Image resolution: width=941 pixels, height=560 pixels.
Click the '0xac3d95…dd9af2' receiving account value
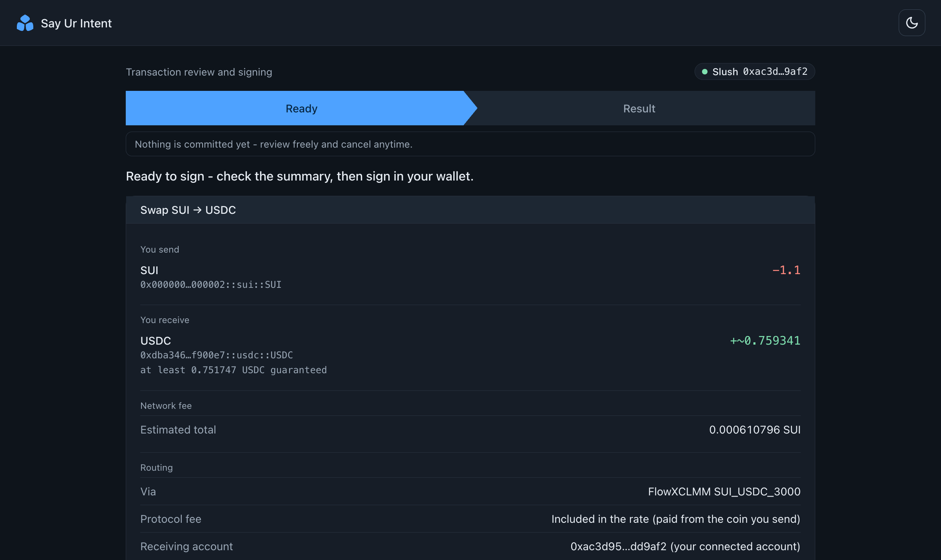click(685, 546)
